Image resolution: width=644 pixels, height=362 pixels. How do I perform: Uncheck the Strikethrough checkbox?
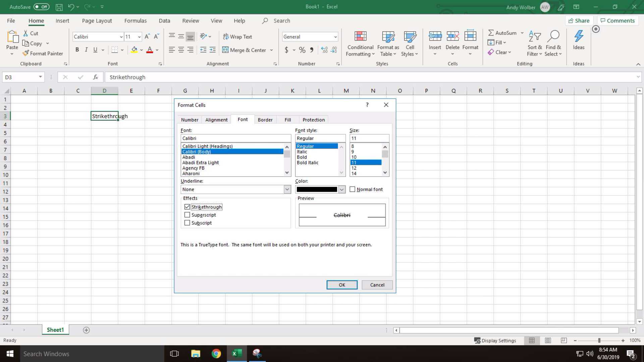[187, 207]
